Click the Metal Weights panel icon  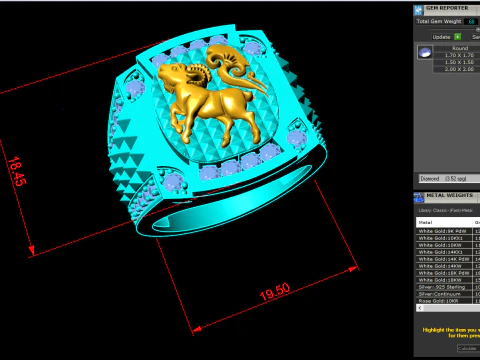click(419, 198)
